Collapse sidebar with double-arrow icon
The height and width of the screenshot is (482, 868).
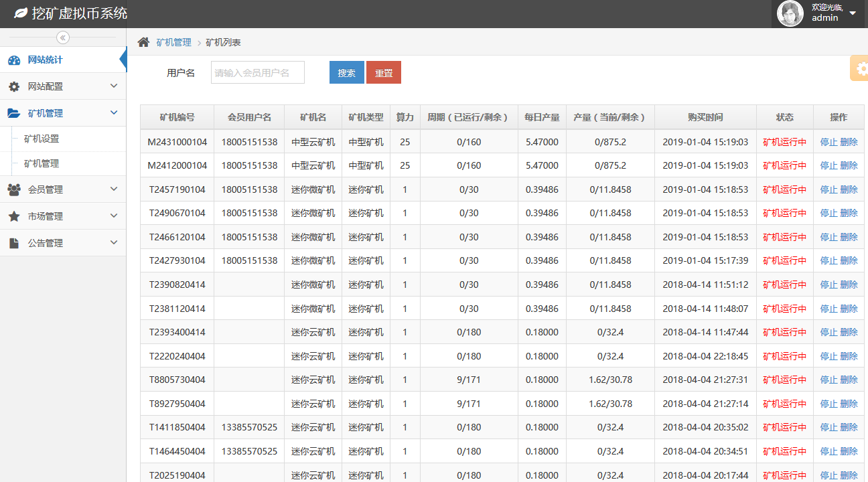(x=63, y=37)
